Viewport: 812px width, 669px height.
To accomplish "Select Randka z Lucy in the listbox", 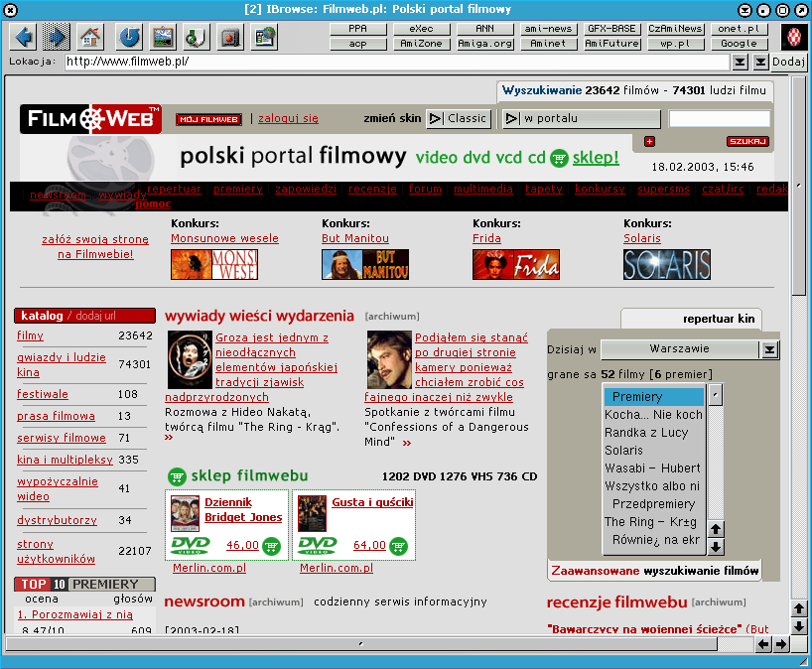I will click(654, 433).
